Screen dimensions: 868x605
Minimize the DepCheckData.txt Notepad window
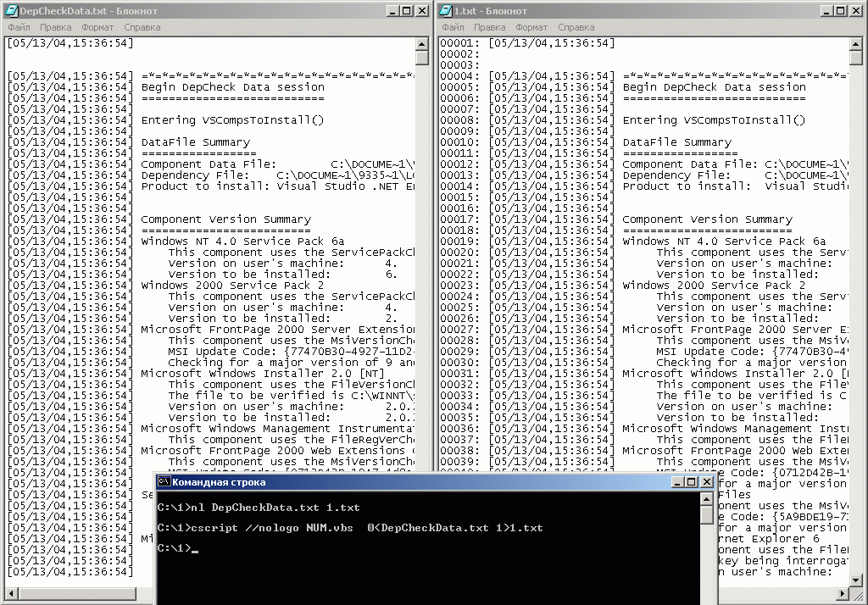tap(392, 10)
